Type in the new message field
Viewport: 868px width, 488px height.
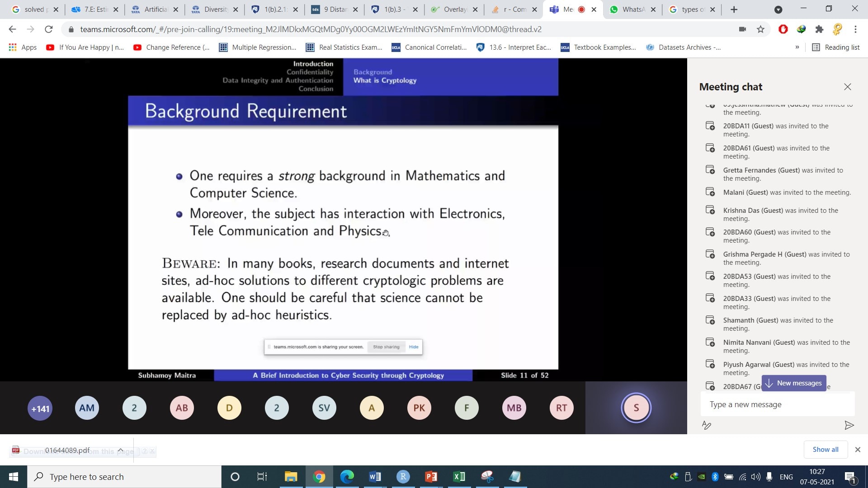click(778, 404)
